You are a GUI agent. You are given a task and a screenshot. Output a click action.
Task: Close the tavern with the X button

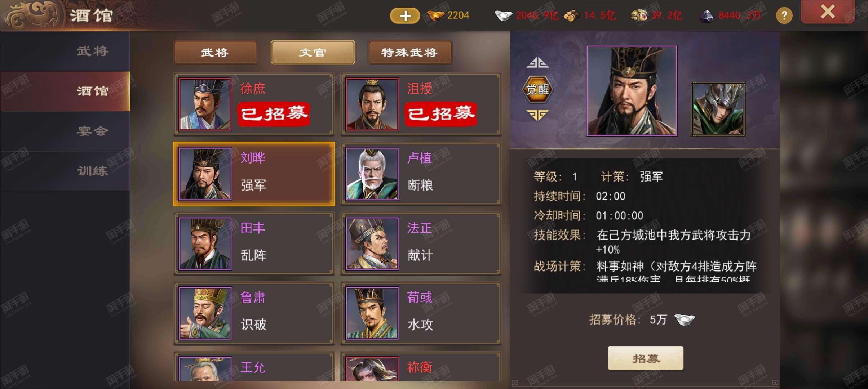[828, 12]
